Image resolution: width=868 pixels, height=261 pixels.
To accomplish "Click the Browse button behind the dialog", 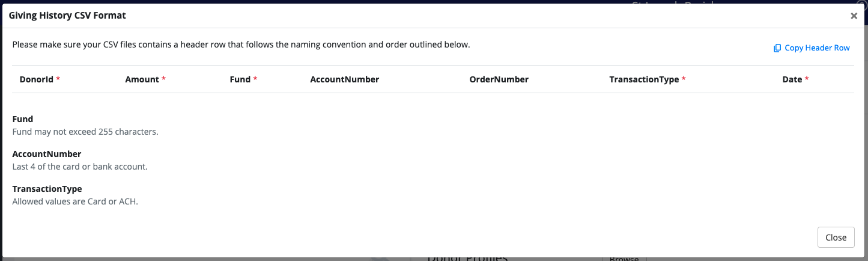I will tap(624, 258).
